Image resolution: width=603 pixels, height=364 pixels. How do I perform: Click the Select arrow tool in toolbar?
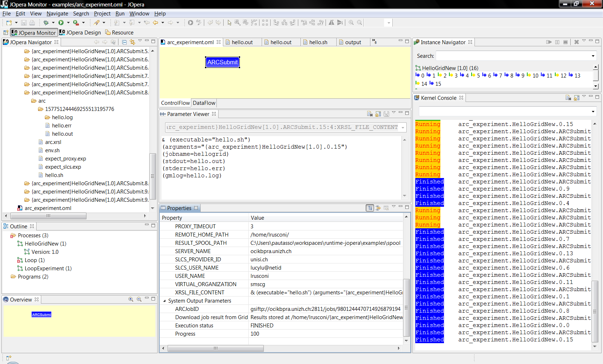[x=229, y=23]
